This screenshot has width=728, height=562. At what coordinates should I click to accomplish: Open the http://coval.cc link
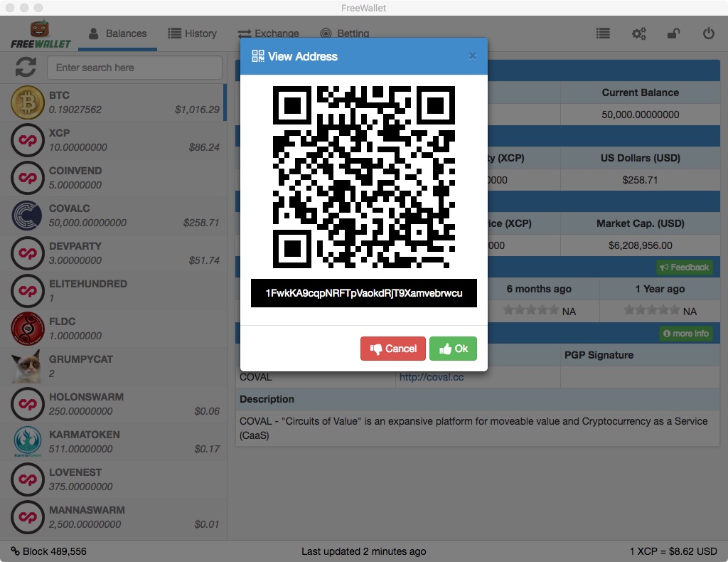[432, 377]
